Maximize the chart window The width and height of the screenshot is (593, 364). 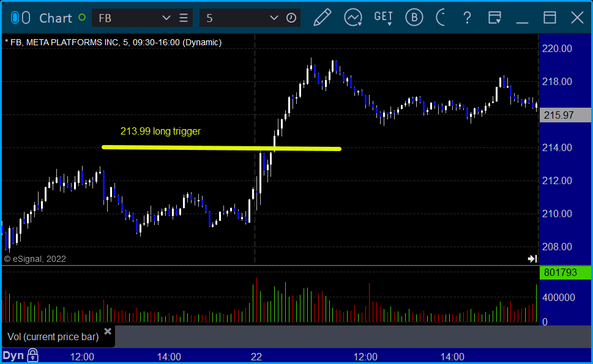(x=550, y=18)
